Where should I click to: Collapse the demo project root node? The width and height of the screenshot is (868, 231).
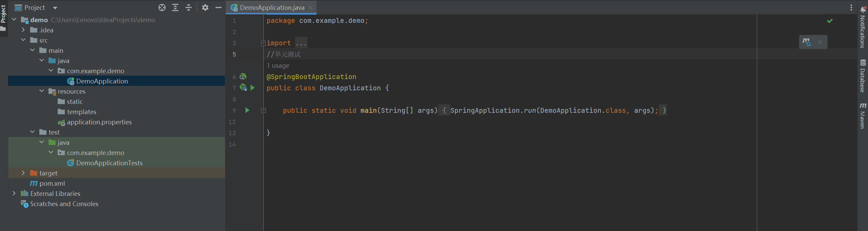(14, 20)
